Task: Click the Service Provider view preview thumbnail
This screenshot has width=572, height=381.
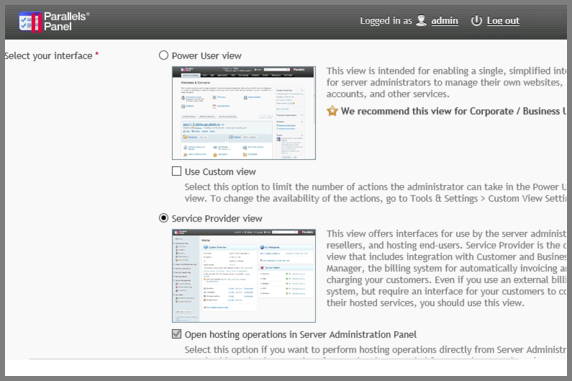Action: pos(244,276)
